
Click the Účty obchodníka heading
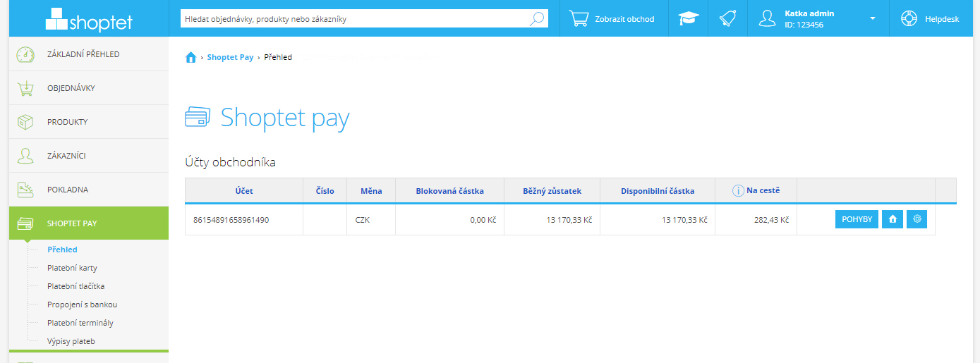(230, 162)
